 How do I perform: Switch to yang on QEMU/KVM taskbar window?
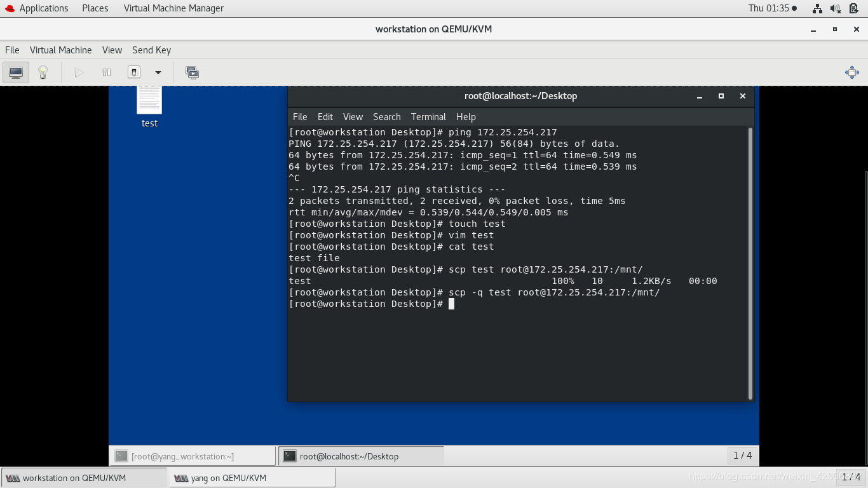(x=252, y=478)
